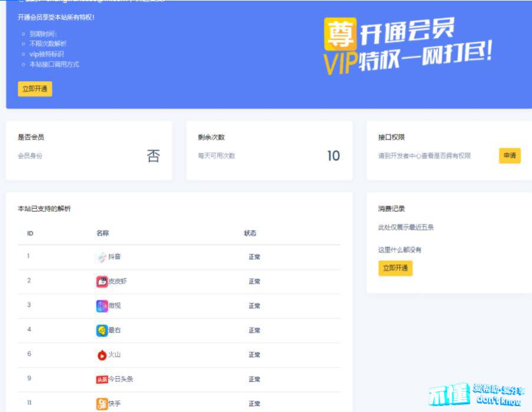Click ID 6 in the table
This screenshot has width=532, height=412.
pos(29,354)
